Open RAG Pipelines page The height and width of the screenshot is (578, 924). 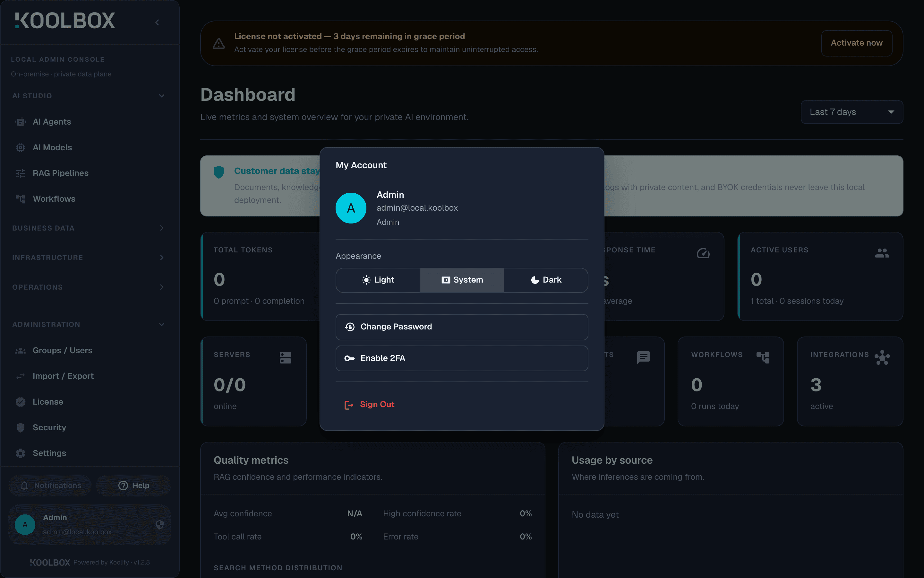[90, 173]
